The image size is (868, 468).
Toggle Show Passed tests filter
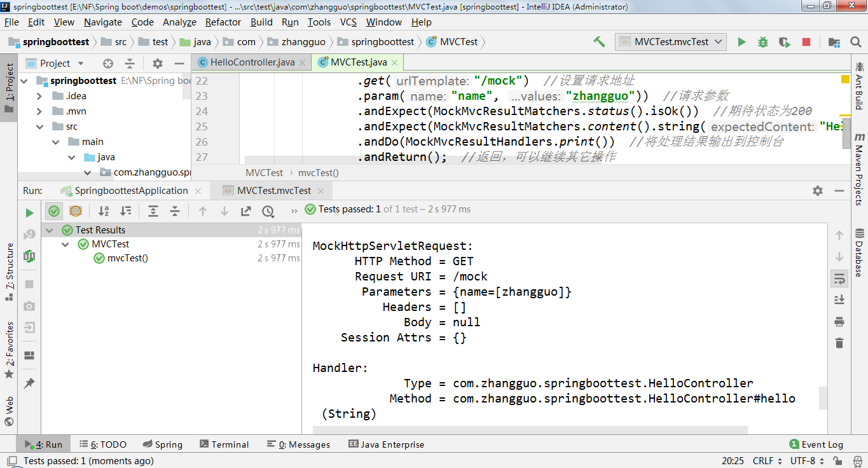click(54, 211)
